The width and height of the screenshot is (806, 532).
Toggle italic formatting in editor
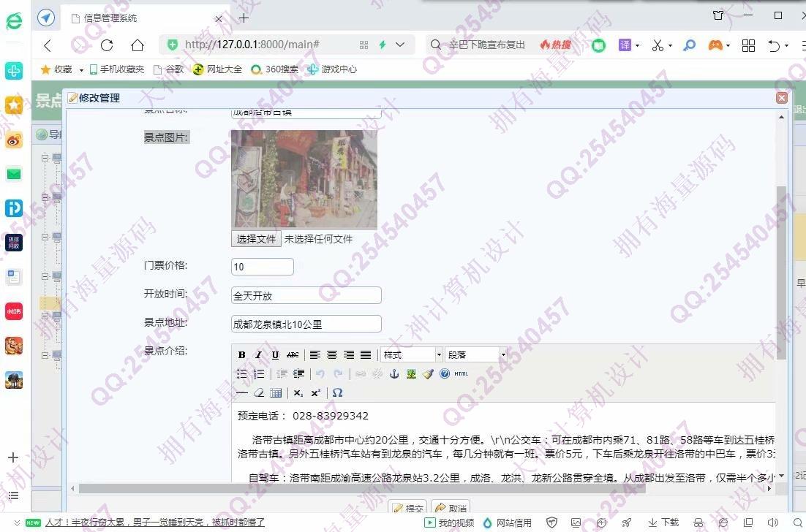pyautogui.click(x=259, y=355)
